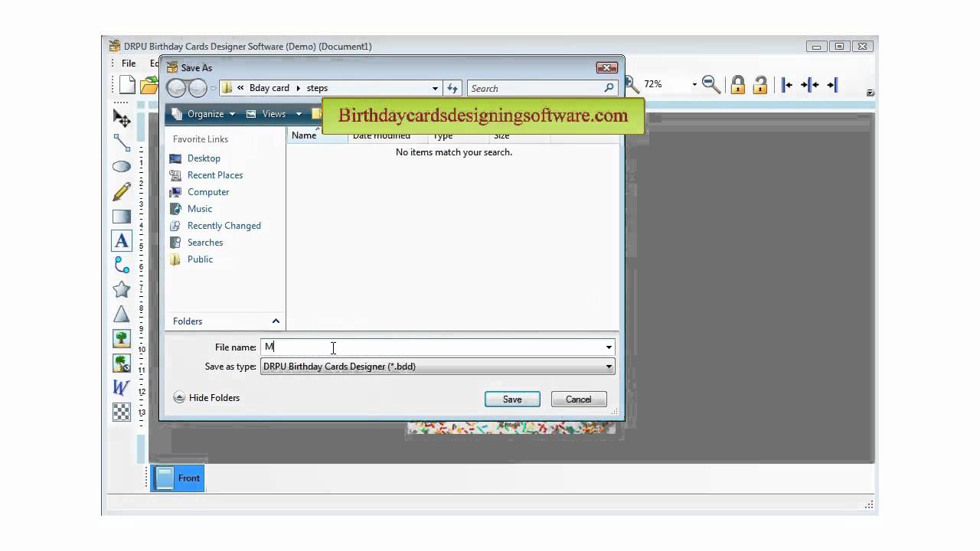Image resolution: width=980 pixels, height=551 pixels.
Task: Click the align left edge icon
Action: click(x=786, y=85)
